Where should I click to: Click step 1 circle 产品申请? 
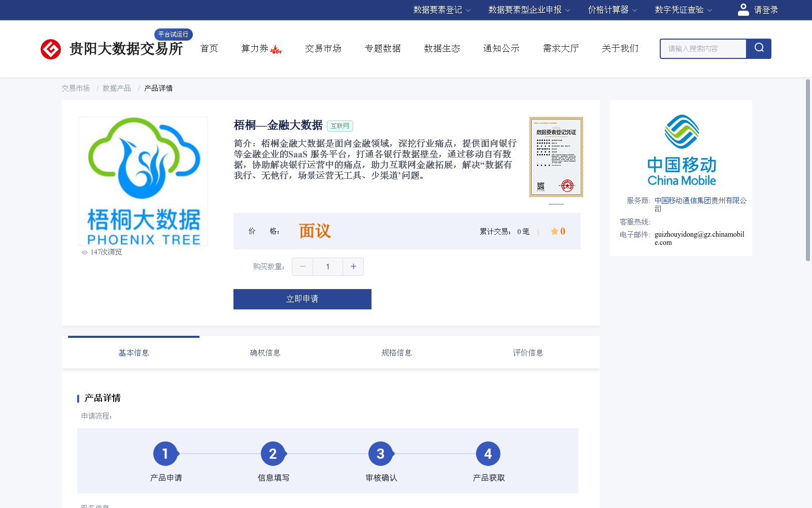coord(165,454)
